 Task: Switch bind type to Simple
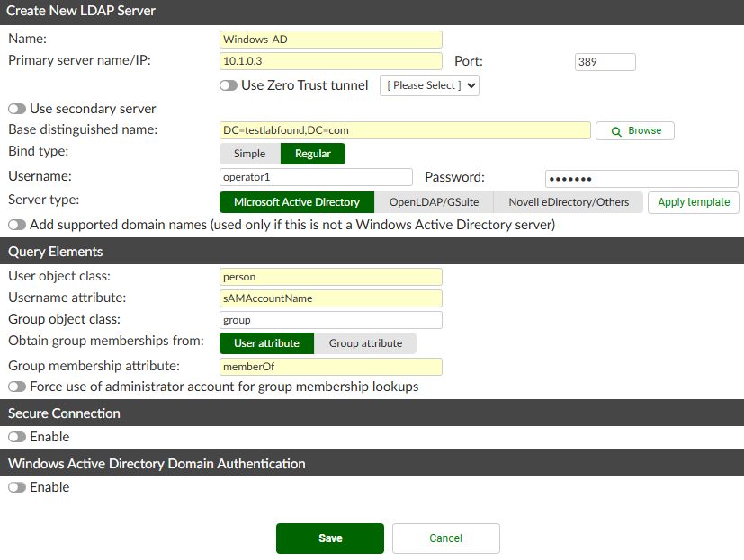coord(249,154)
